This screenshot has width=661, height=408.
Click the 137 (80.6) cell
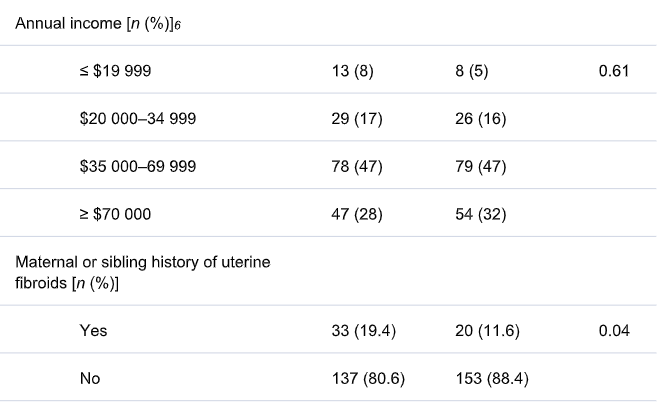[368, 379]
